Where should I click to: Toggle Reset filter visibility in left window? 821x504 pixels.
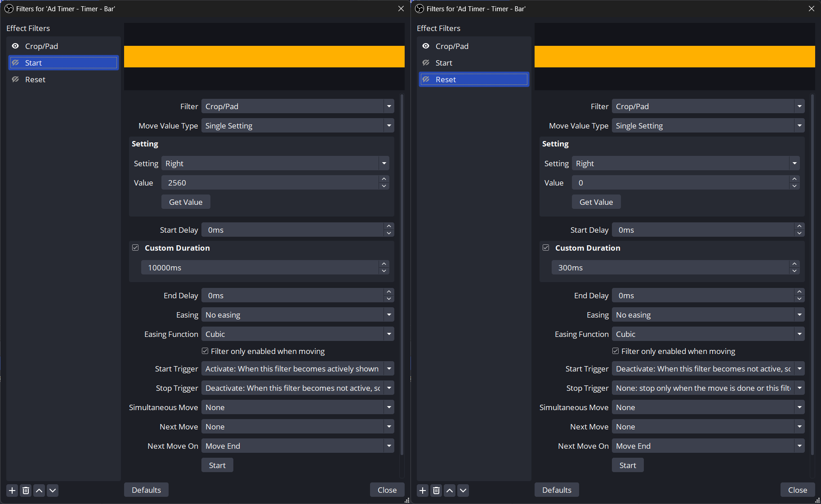[15, 80]
